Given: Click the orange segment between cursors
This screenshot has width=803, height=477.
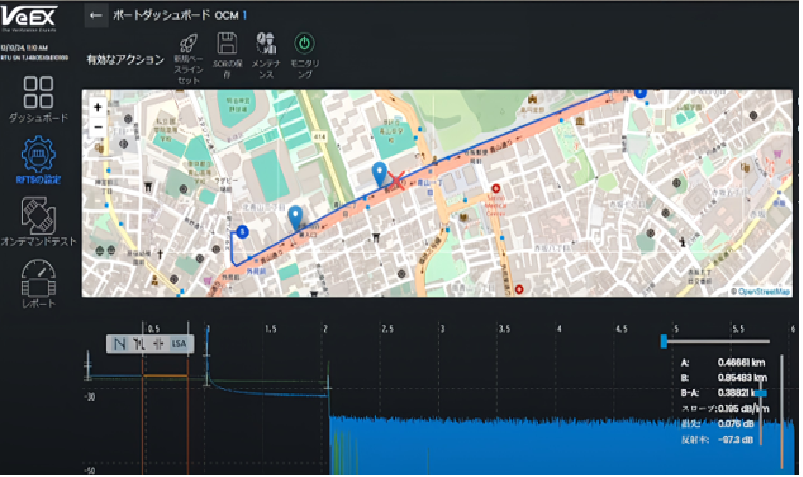Looking at the screenshot, I should click(x=165, y=377).
